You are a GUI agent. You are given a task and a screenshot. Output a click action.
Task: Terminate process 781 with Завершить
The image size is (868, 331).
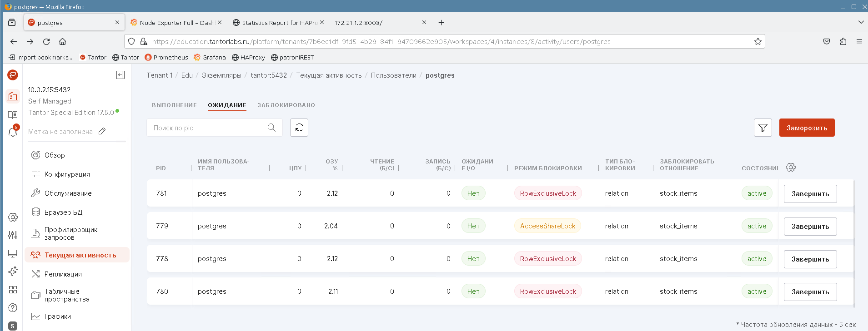810,194
